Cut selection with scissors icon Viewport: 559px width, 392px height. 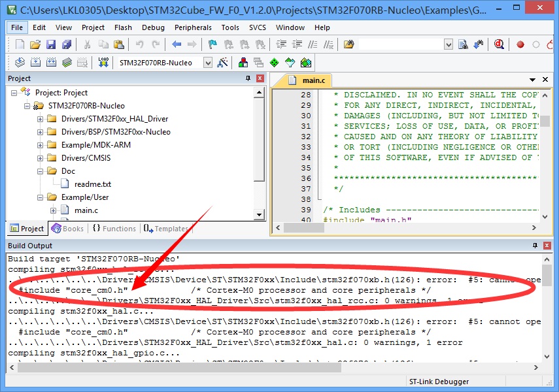point(87,44)
